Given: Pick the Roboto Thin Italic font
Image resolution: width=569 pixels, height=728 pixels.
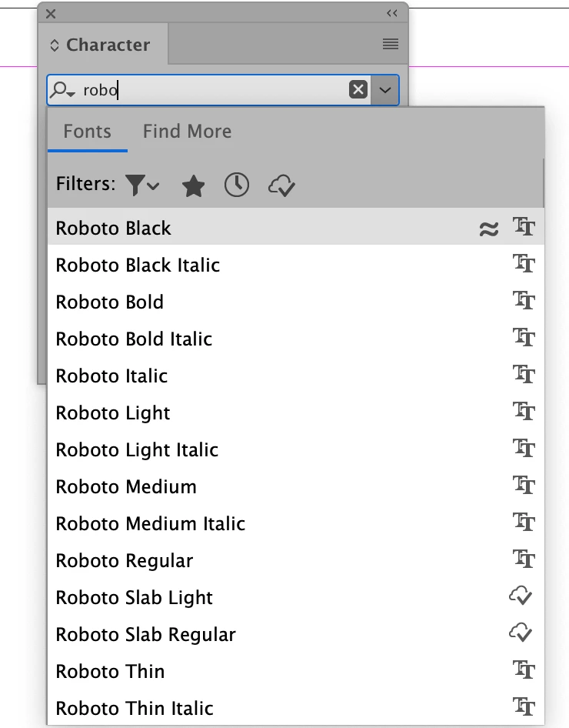Looking at the screenshot, I should (x=296, y=708).
